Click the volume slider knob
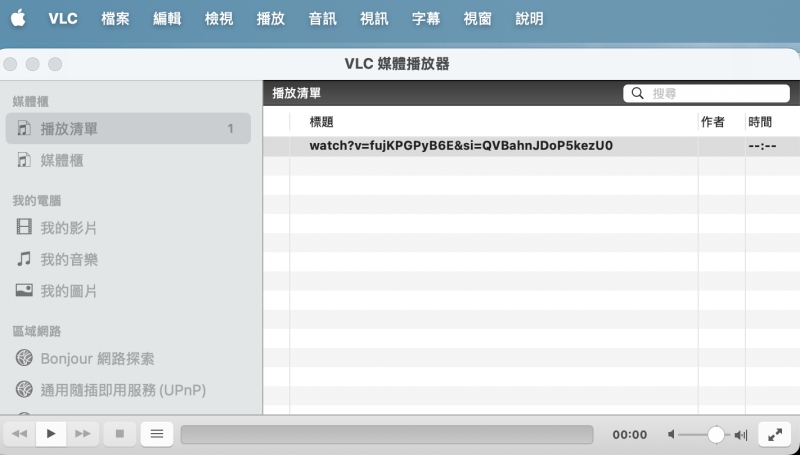Viewport: 800px width, 455px height. (716, 435)
